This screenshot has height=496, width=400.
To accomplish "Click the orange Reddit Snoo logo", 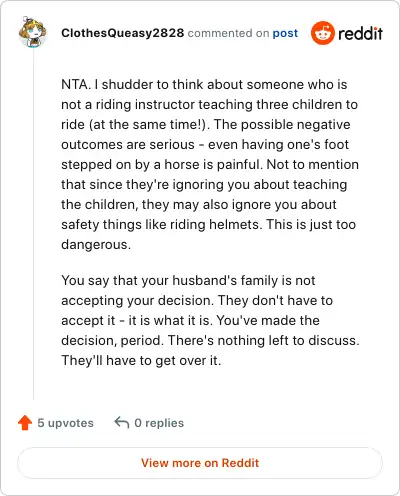I will pos(322,33).
